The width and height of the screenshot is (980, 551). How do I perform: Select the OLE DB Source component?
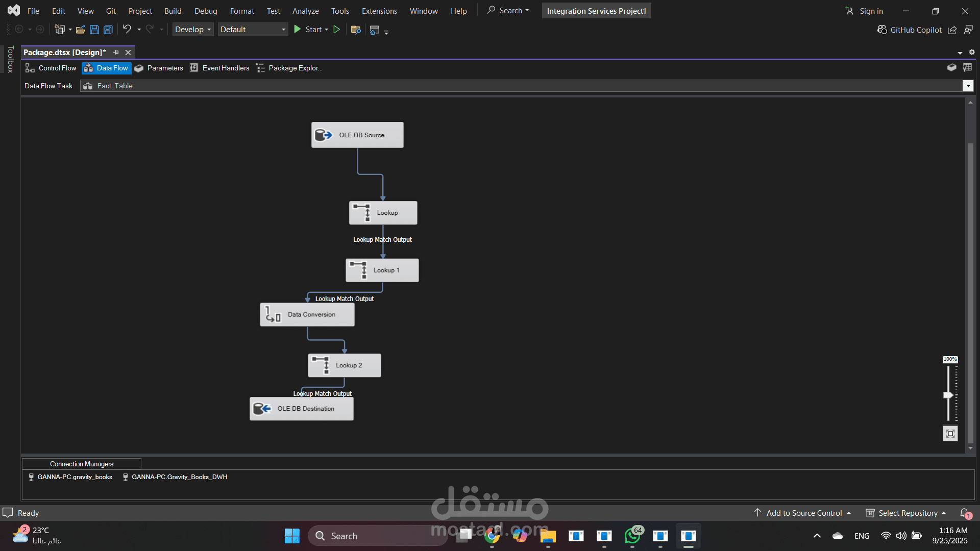pyautogui.click(x=357, y=135)
